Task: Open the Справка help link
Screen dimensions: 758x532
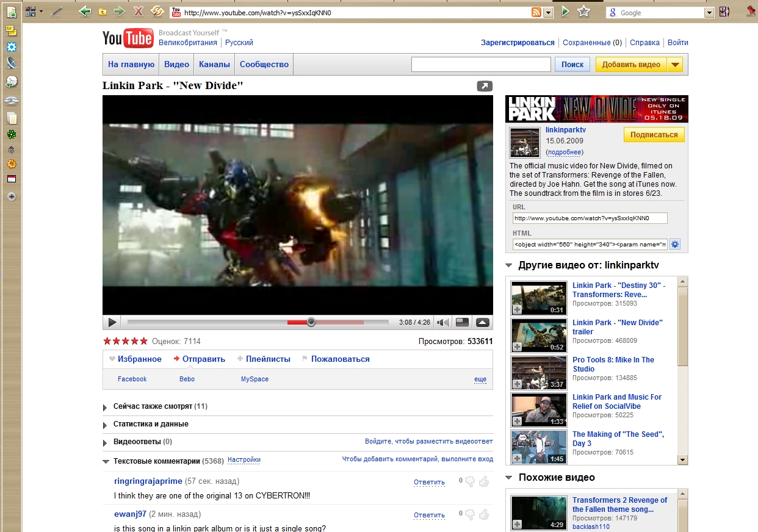Action: point(644,43)
